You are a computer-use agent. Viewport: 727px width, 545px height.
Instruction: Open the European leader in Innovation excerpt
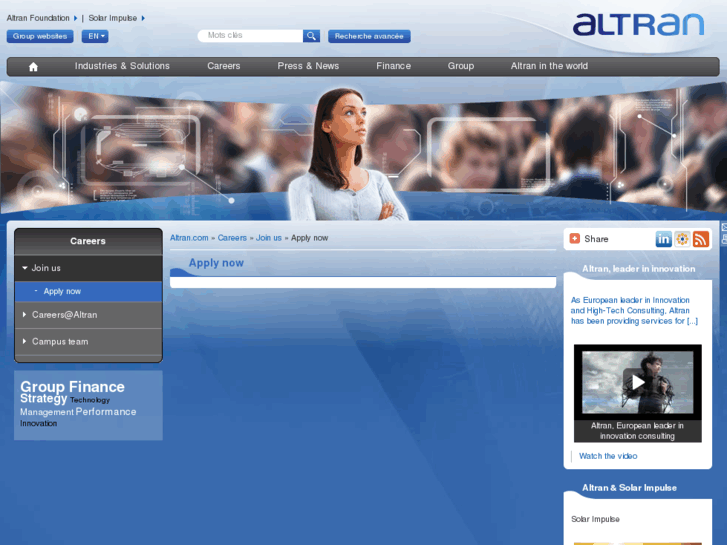[x=634, y=311]
